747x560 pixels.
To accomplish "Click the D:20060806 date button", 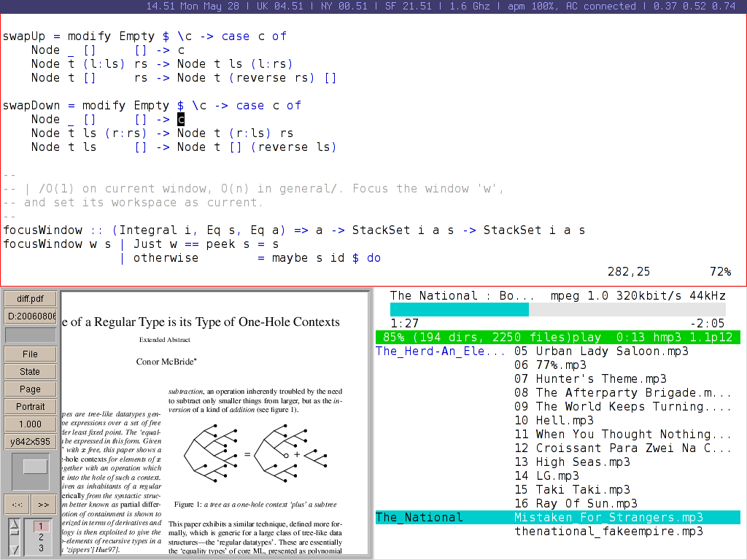I will [x=30, y=316].
